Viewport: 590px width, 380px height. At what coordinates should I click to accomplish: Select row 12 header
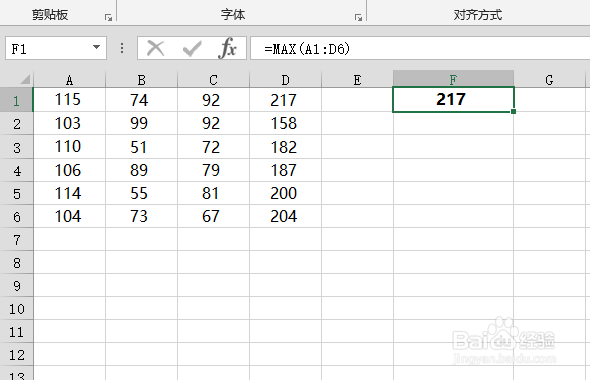point(17,354)
